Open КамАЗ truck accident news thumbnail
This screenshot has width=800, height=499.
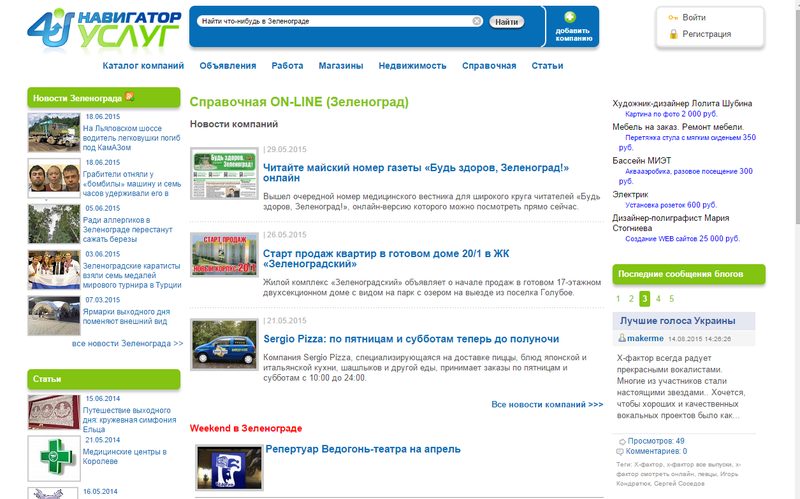(x=54, y=133)
